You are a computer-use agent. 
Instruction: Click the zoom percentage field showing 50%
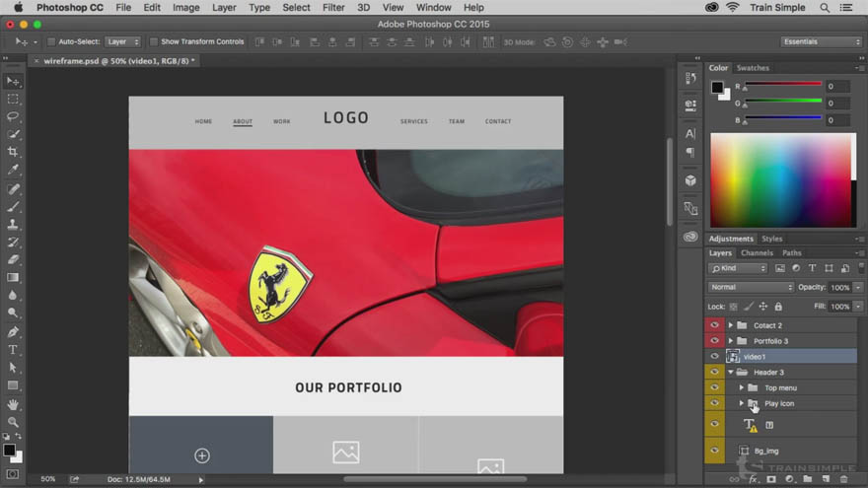[x=48, y=479]
